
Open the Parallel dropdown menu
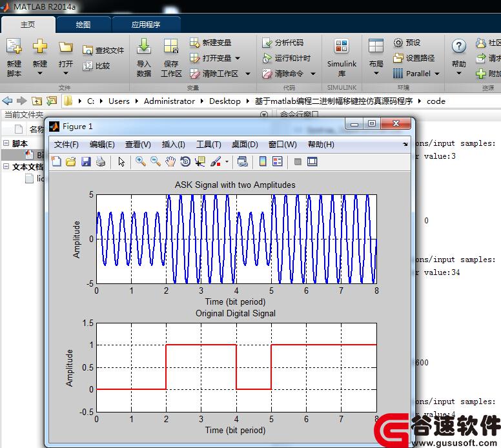tap(437, 74)
